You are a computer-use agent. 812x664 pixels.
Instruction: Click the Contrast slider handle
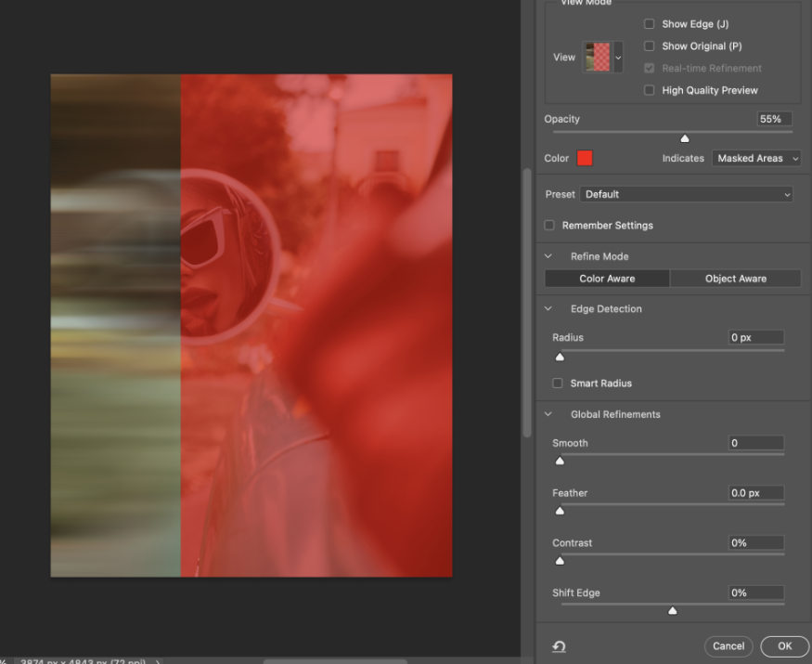(560, 560)
